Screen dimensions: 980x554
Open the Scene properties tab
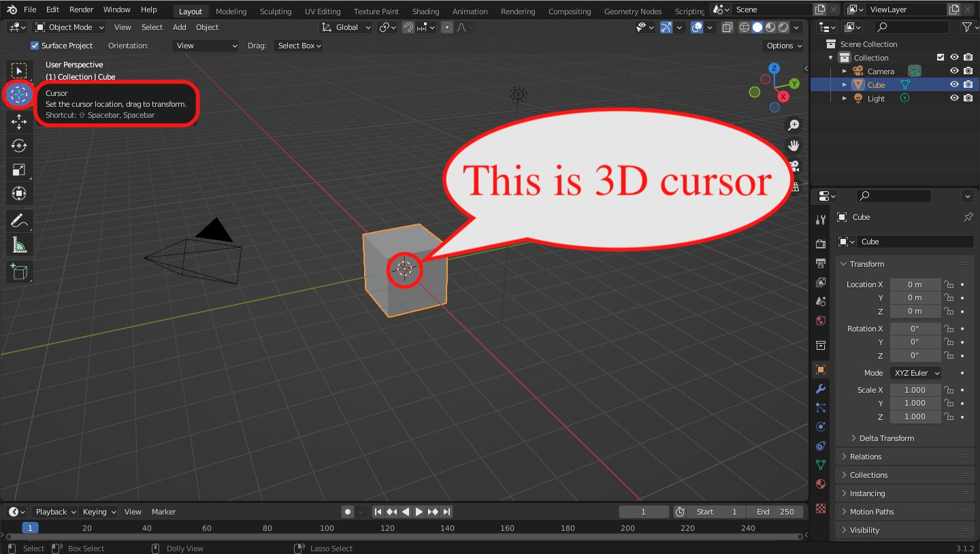[821, 301]
